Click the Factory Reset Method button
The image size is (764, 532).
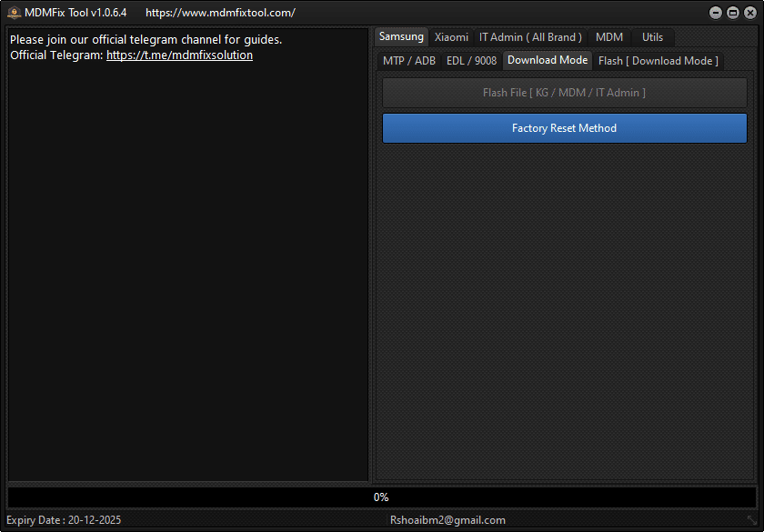pos(564,127)
